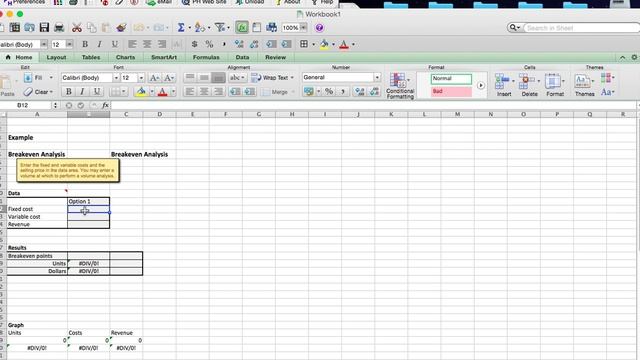Open the SmartArt ribbon tab
This screenshot has width=640, height=360.
tap(164, 58)
